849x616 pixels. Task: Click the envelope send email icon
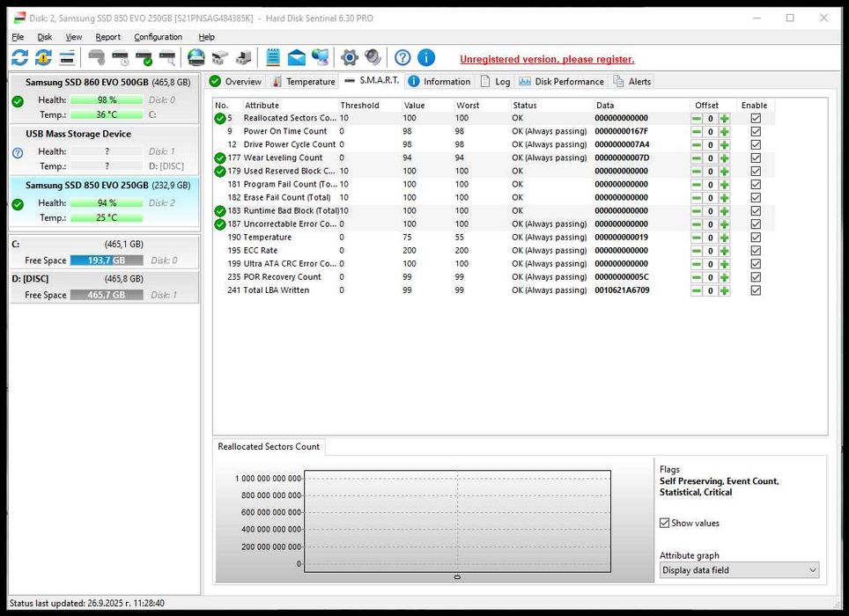(297, 58)
